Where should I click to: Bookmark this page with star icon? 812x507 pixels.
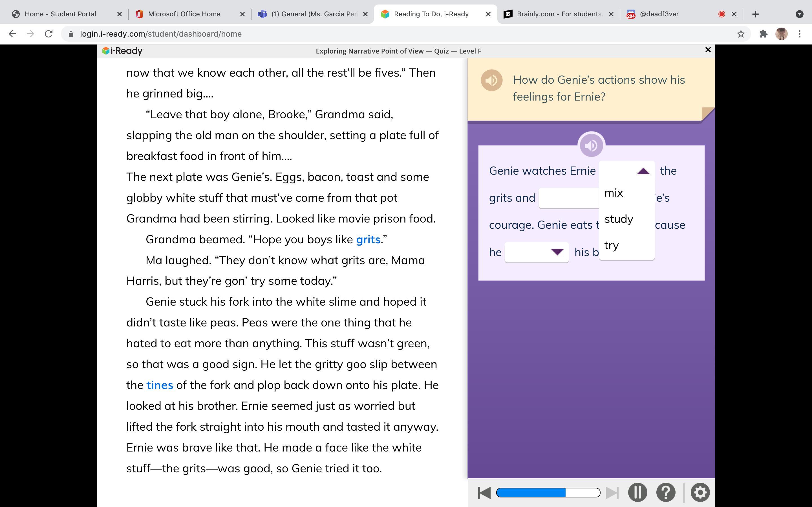click(x=741, y=34)
